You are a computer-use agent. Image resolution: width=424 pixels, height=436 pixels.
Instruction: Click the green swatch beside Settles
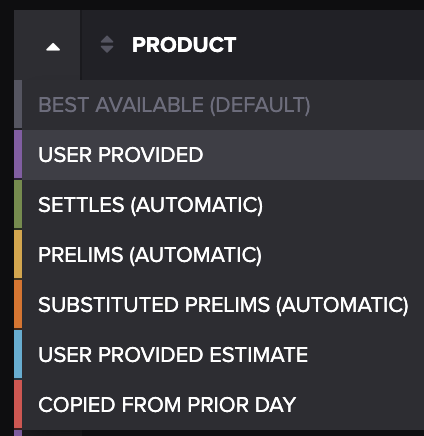[x=18, y=204]
